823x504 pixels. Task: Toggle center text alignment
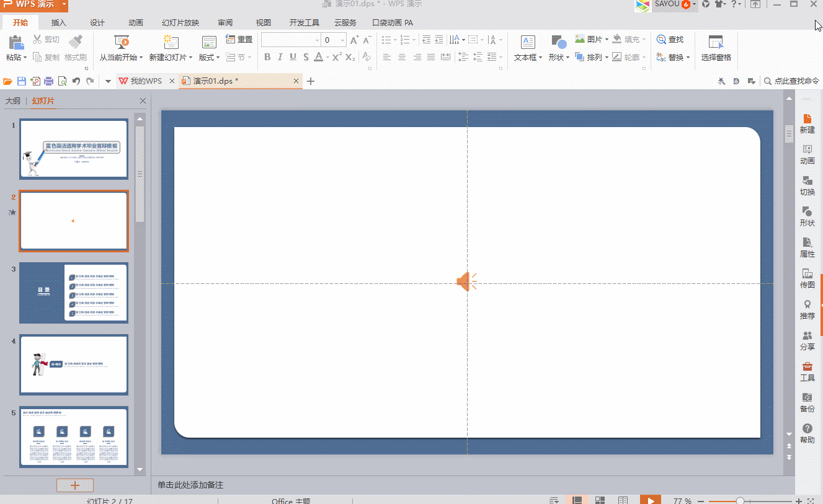coord(402,57)
